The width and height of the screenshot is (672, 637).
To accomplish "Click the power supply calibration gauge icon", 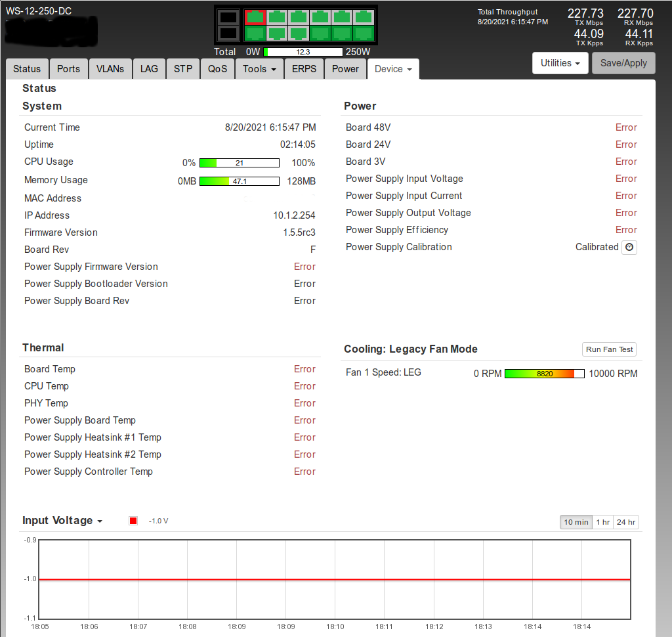I will [629, 248].
